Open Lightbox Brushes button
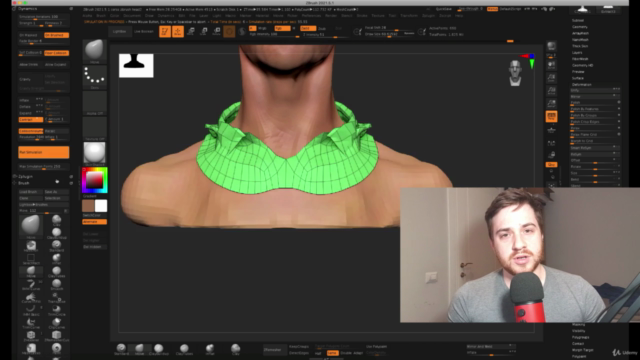The image size is (640, 360). 44,204
